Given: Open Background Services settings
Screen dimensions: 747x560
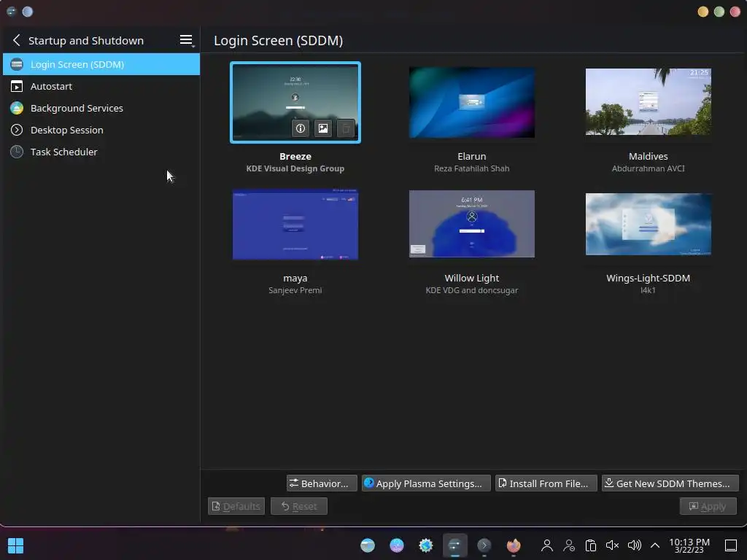Looking at the screenshot, I should coord(101,108).
